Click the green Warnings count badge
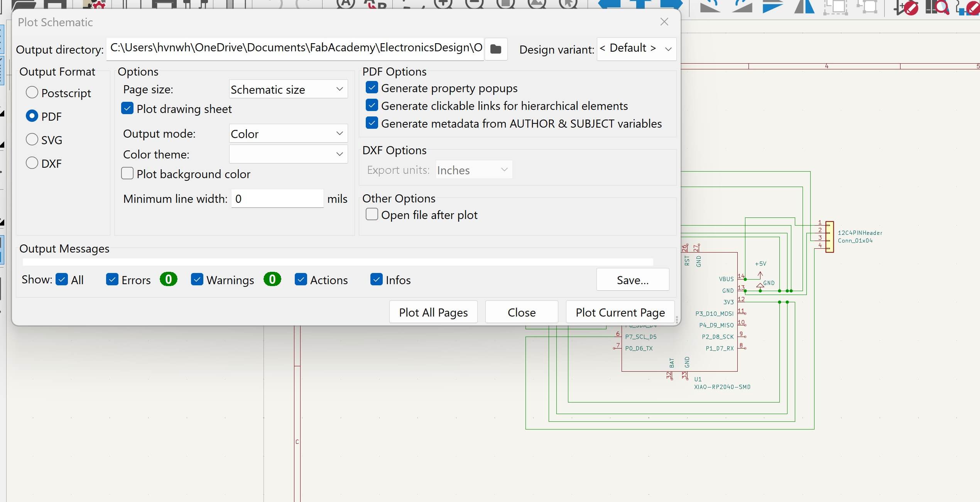Screen dimensions: 980x502 [x=272, y=279]
